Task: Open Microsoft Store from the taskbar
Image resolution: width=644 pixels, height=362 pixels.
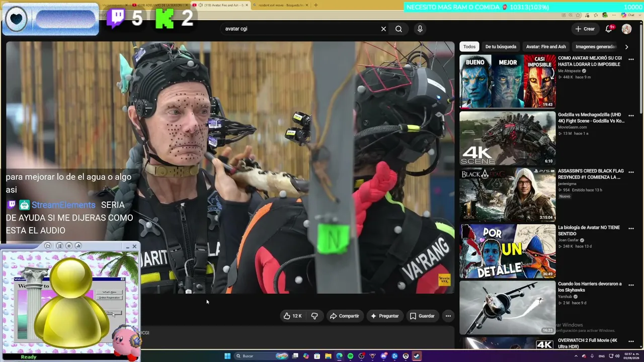Action: (x=317, y=356)
